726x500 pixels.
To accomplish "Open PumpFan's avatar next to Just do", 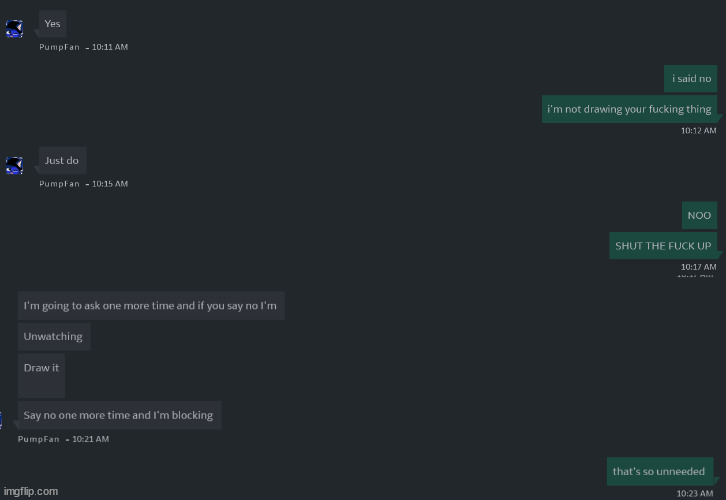I will [14, 165].
